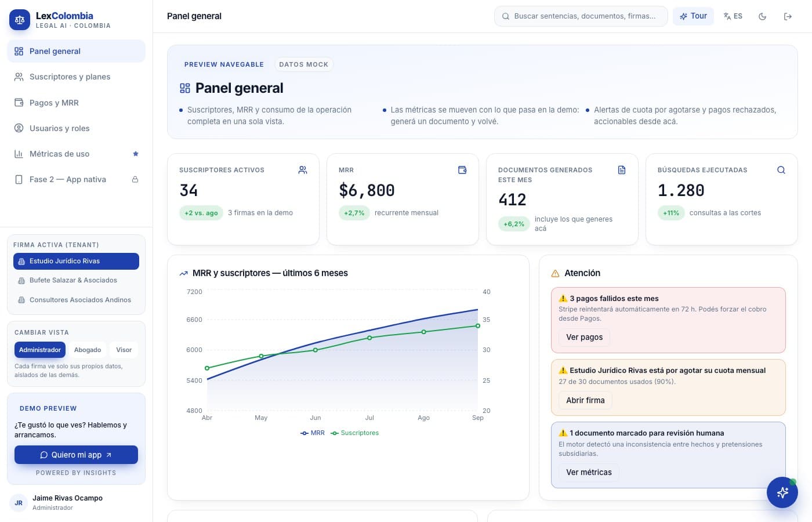Click the 3 pagos fallidos este mes alert title
The image size is (812, 522).
(x=614, y=299)
